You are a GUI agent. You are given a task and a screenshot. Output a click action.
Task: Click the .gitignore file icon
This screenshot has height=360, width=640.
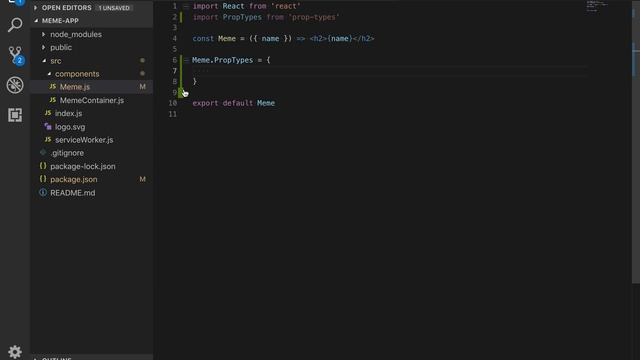(x=43, y=152)
